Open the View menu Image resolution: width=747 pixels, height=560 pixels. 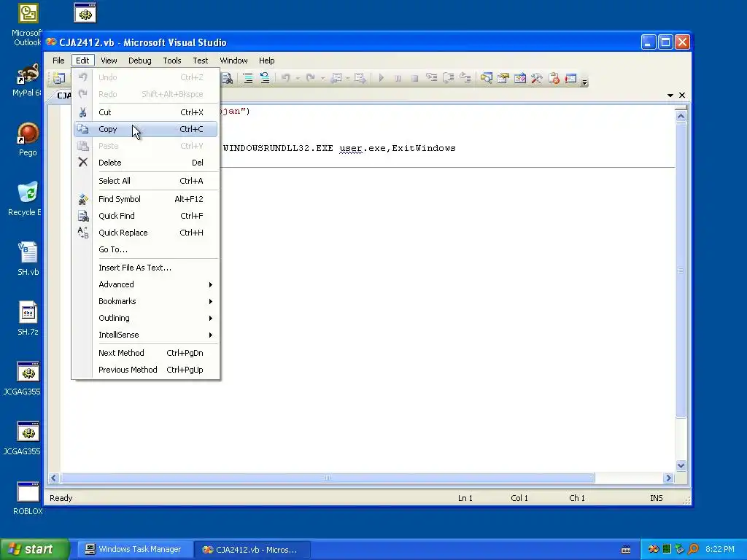click(109, 61)
